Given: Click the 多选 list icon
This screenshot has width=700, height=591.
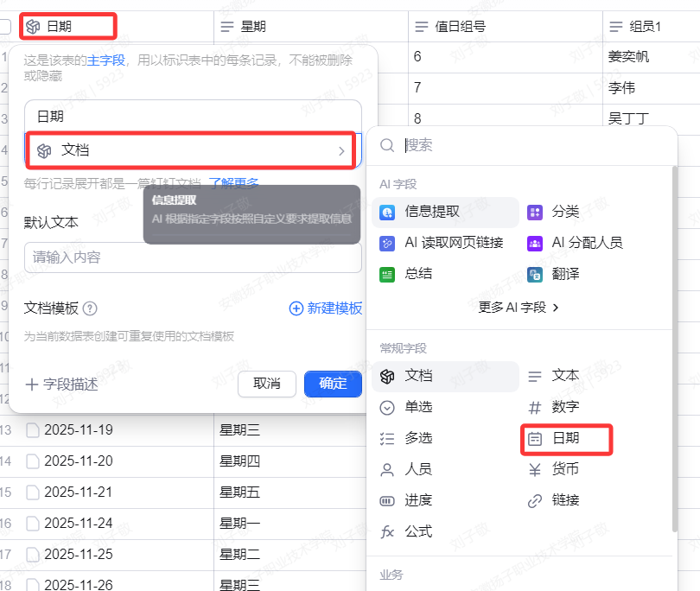Looking at the screenshot, I should (x=387, y=439).
